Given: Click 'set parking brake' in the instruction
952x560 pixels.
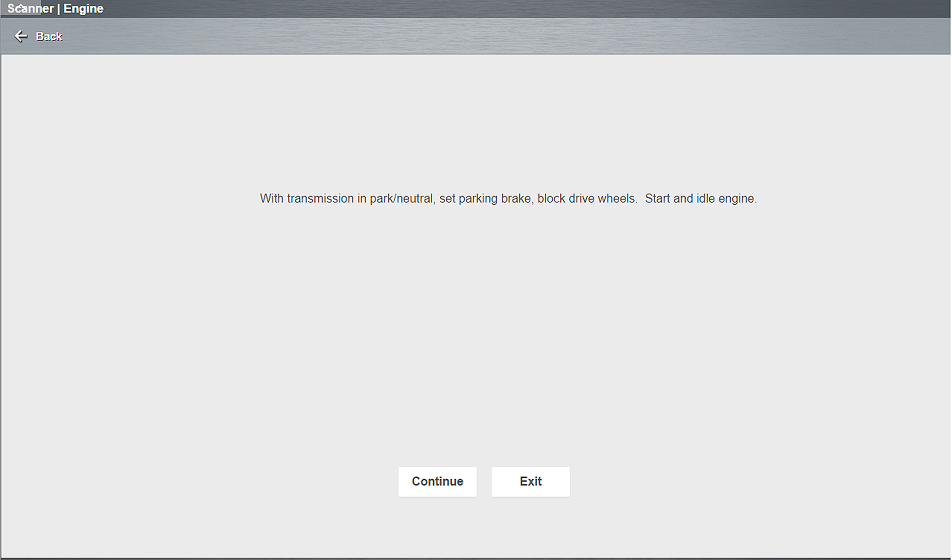Looking at the screenshot, I should (486, 199).
